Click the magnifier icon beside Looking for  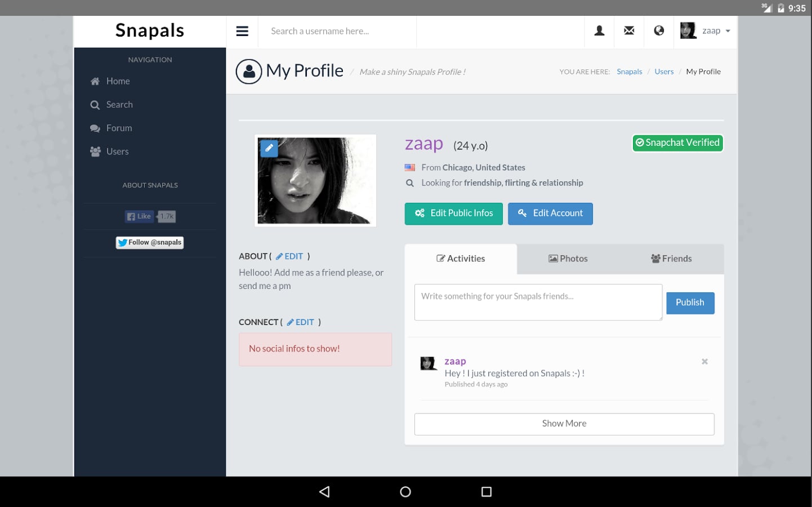click(x=410, y=183)
